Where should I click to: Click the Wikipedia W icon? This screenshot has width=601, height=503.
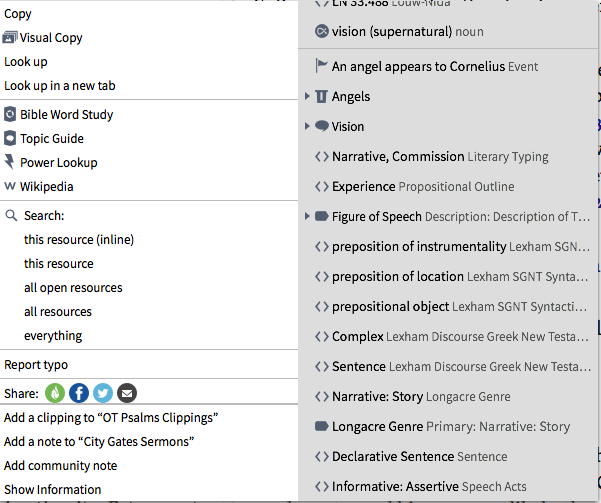(10, 186)
